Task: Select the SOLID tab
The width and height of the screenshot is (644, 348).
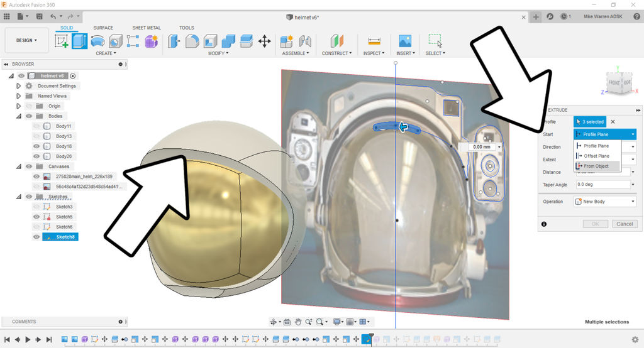Action: tap(67, 28)
